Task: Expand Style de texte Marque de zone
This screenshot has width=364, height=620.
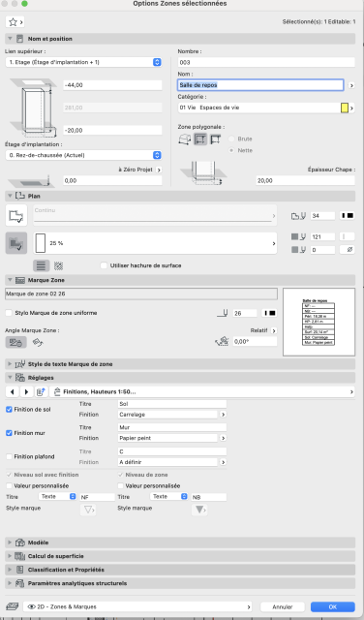Action: pyautogui.click(x=10, y=364)
